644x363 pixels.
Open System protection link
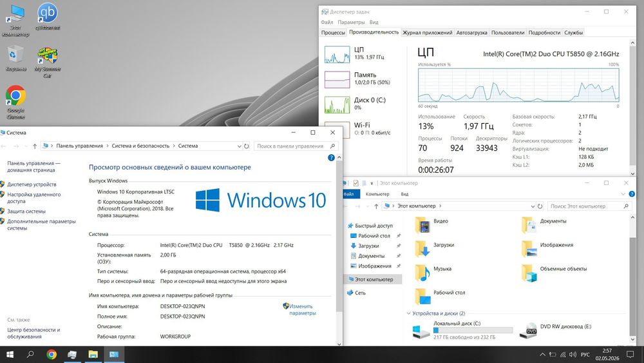click(26, 211)
